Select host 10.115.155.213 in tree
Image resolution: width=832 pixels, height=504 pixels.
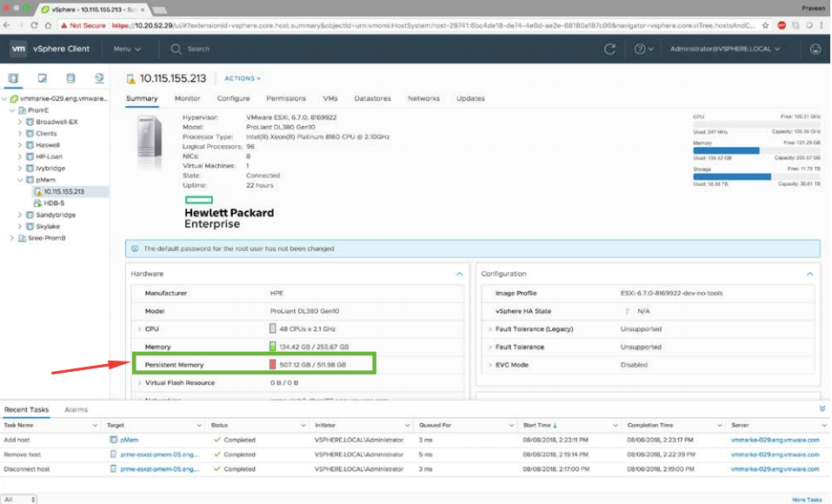coord(63,191)
